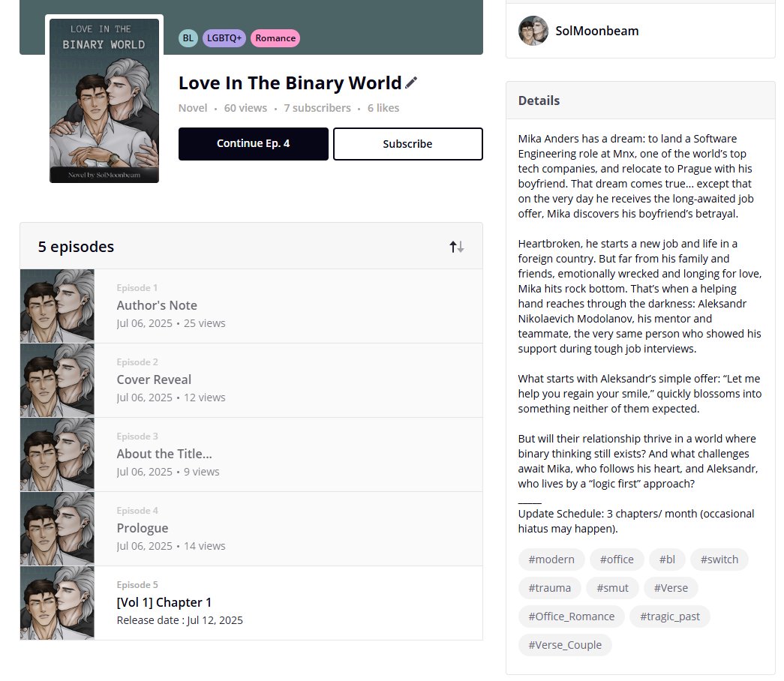Select the #smut tag

pyautogui.click(x=612, y=588)
